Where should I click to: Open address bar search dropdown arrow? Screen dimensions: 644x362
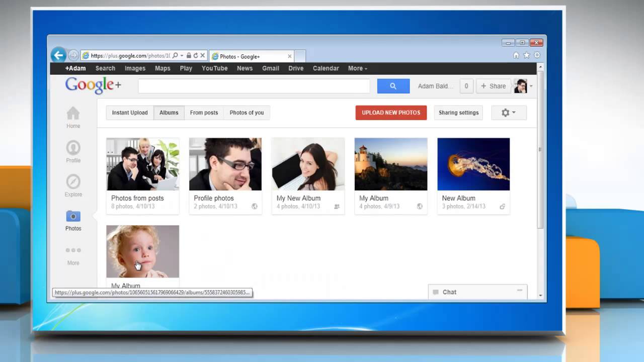tap(182, 56)
